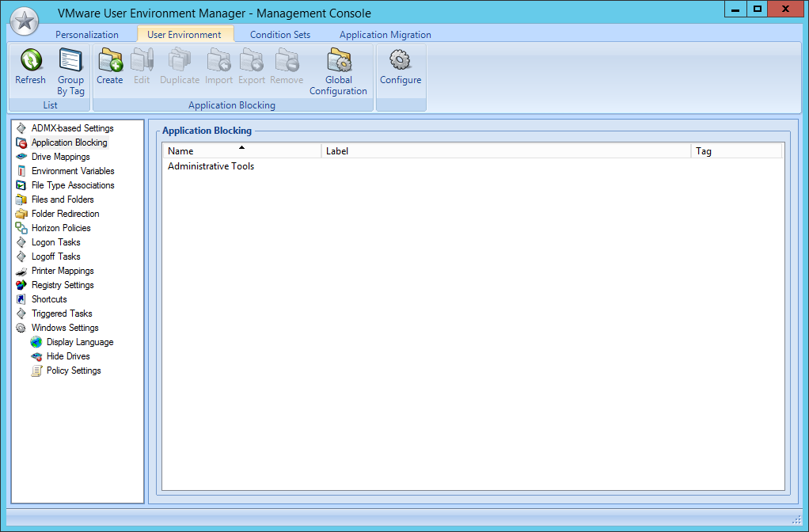Open Display Language label under Windows Settings
The width and height of the screenshot is (809, 532).
[80, 342]
